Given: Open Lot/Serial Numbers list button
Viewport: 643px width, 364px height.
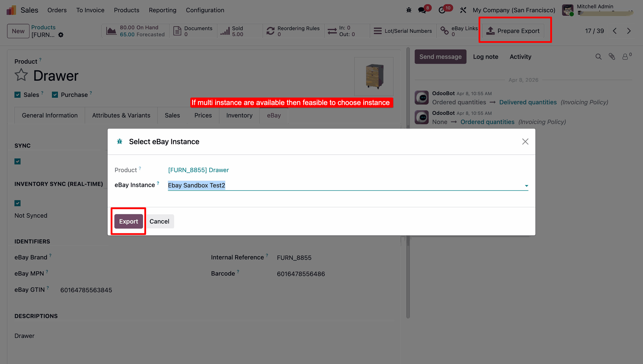Looking at the screenshot, I should (x=403, y=31).
